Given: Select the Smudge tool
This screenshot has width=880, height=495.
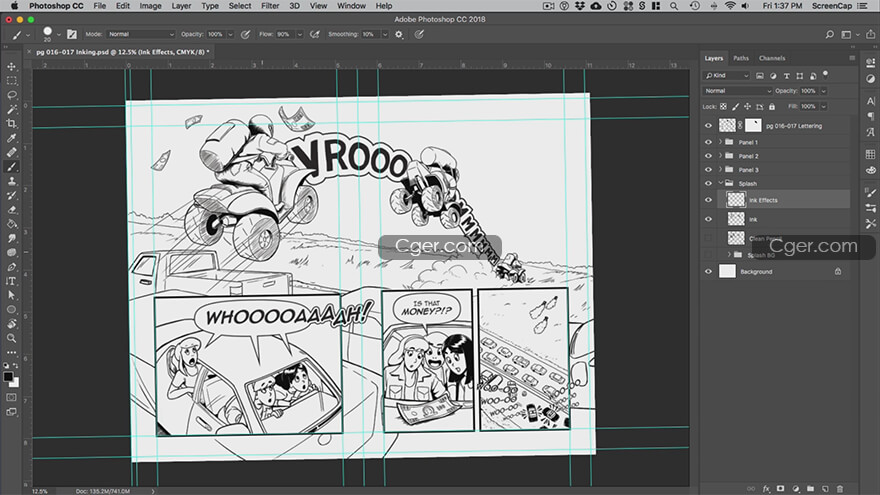Looking at the screenshot, I should tap(11, 238).
